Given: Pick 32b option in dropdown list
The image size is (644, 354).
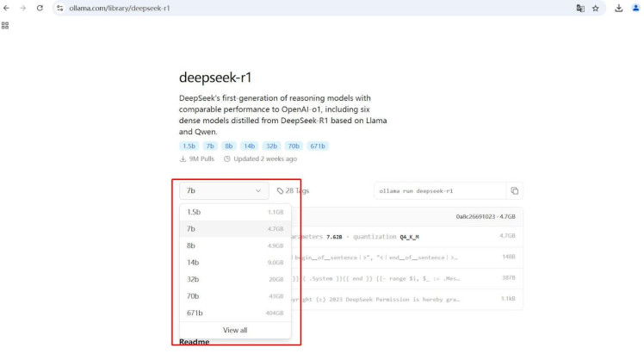Looking at the screenshot, I should click(235, 280).
